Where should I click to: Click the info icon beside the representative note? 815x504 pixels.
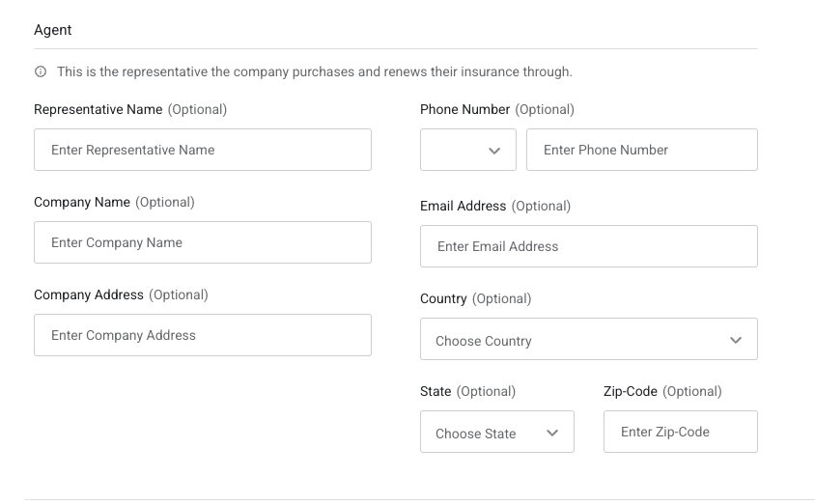coord(41,72)
